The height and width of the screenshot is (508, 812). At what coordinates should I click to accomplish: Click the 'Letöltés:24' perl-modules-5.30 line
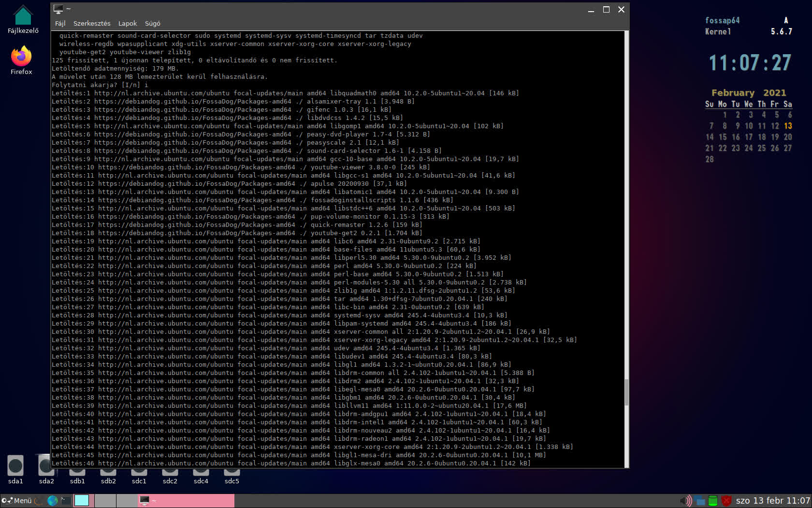[x=289, y=283]
